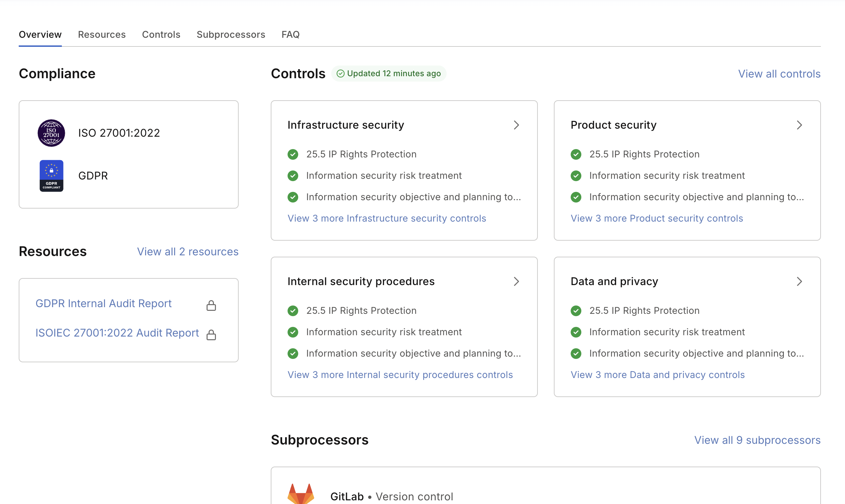Open View all 9 subprocessors link
Viewport: 845px width, 504px height.
click(757, 440)
